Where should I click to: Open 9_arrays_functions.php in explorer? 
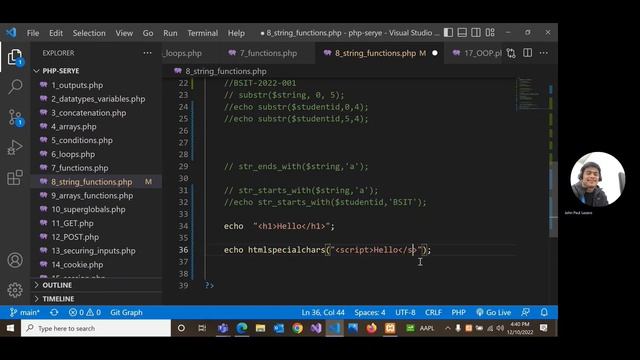(96, 196)
